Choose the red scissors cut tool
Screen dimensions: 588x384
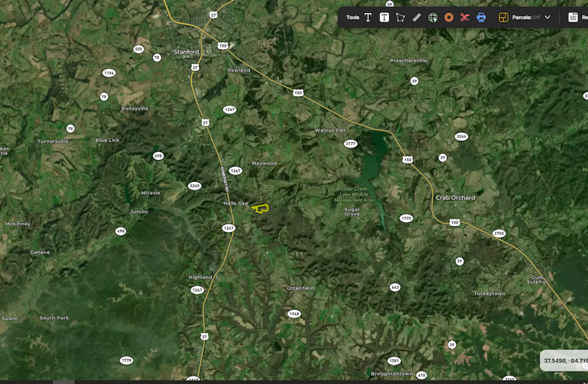[465, 17]
